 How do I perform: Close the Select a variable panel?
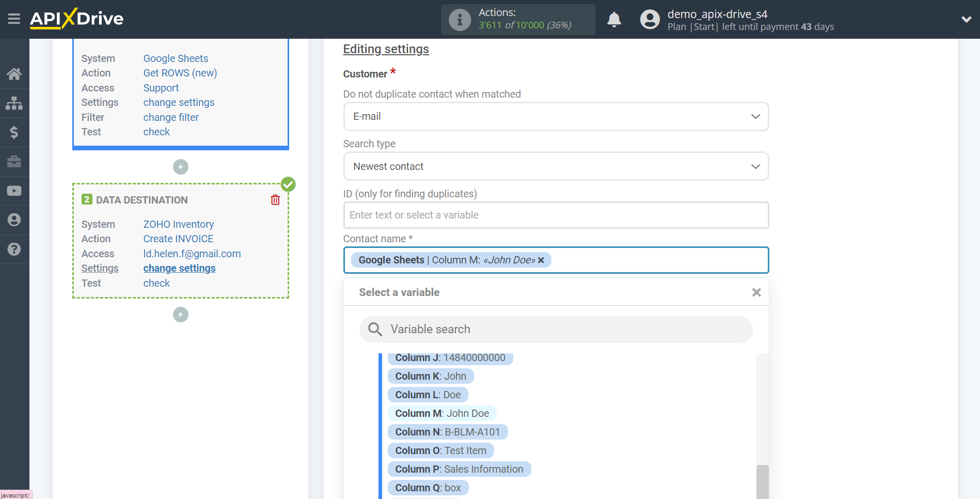[x=756, y=292]
